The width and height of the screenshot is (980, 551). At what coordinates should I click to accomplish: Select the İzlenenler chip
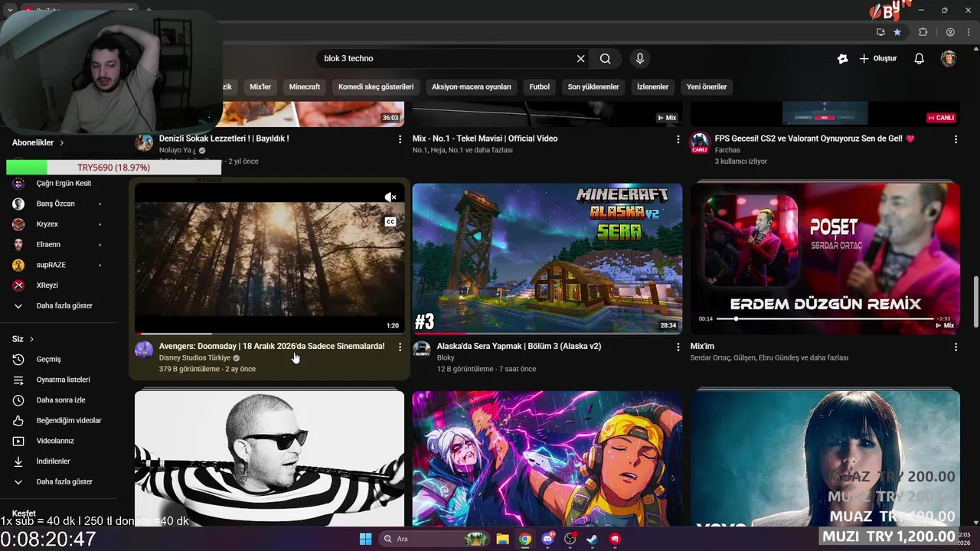coord(653,86)
